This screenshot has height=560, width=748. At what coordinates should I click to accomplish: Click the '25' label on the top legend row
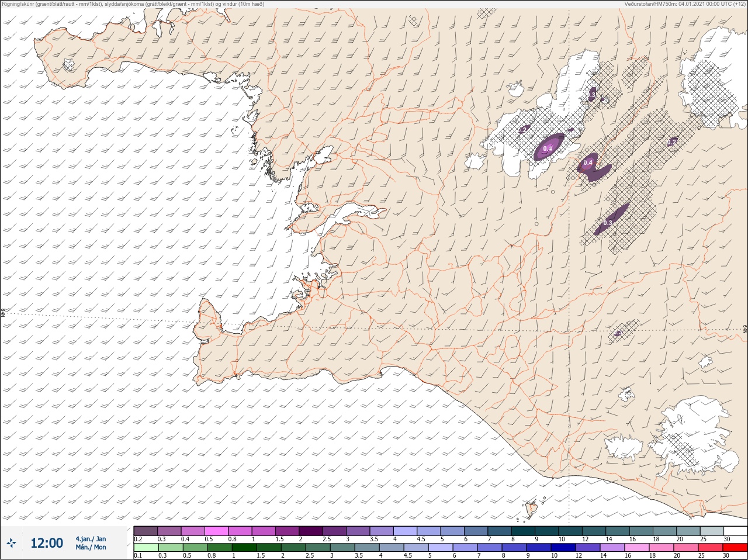coord(703,539)
